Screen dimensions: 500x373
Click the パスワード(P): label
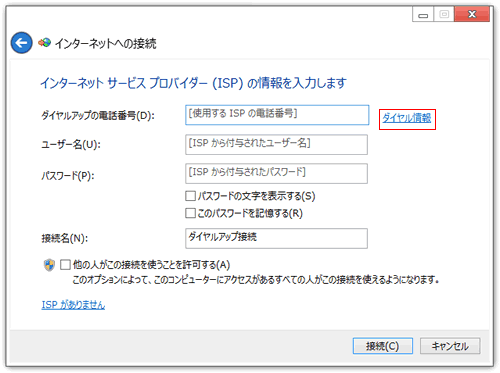coord(68,175)
